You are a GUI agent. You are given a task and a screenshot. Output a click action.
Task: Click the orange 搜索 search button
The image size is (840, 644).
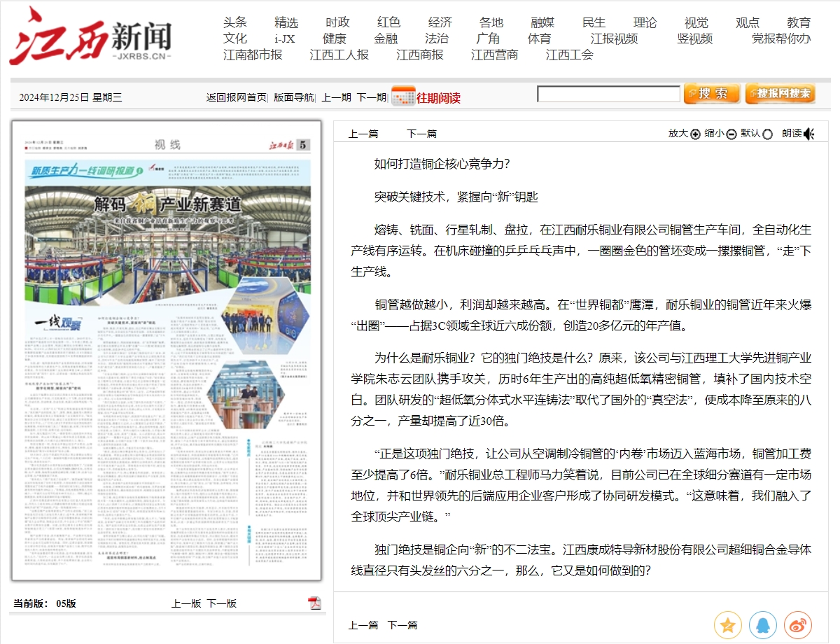point(712,94)
